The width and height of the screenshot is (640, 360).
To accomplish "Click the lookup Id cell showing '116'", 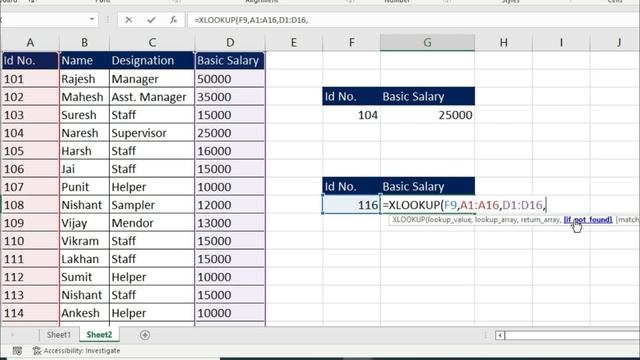I will 351,205.
